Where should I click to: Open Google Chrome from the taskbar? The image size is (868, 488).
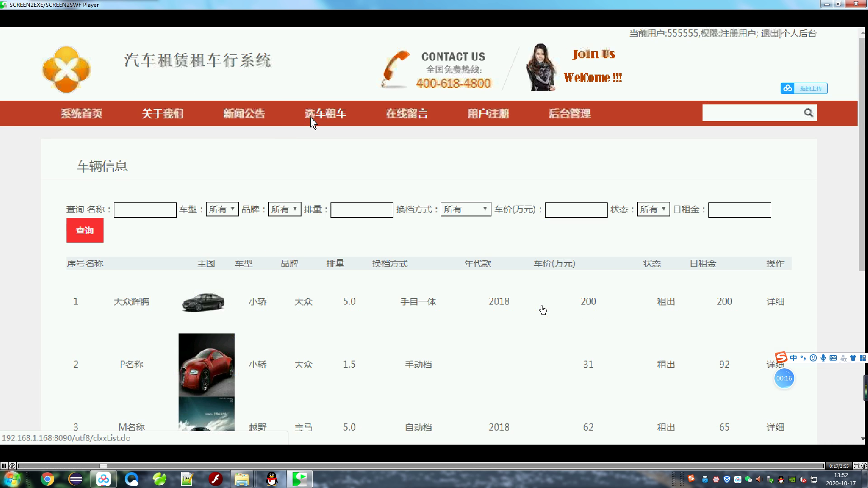coord(47,479)
